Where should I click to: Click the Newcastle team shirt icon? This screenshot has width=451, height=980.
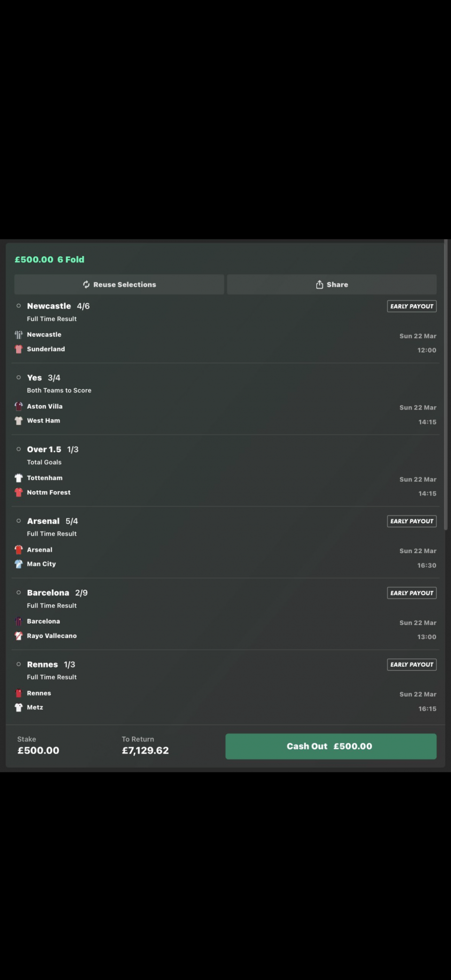click(19, 335)
